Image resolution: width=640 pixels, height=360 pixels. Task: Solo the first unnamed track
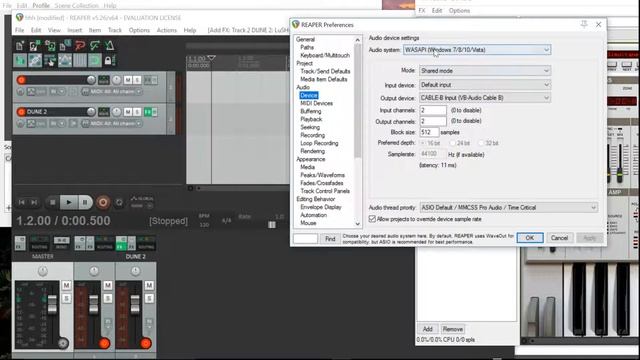(x=137, y=80)
